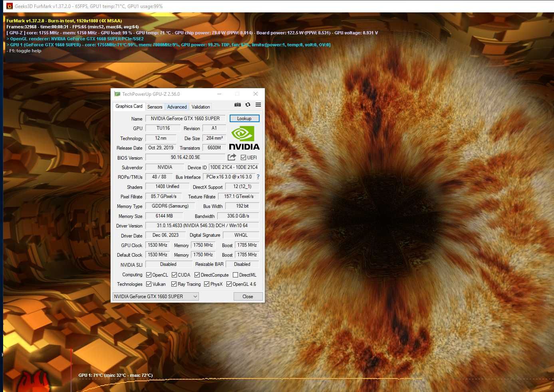Screen dimensions: 554x392
Task: Click the Resizable BAR Disabled value
Action: pos(242,264)
